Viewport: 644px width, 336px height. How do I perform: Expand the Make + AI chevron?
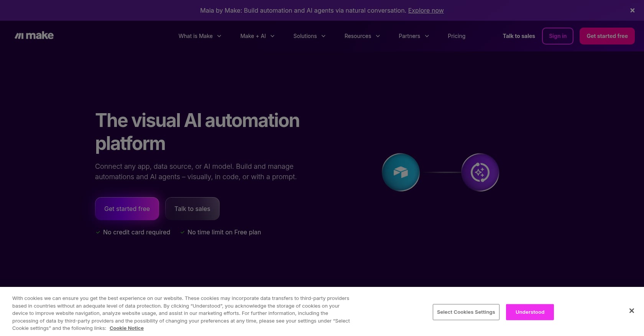click(273, 36)
